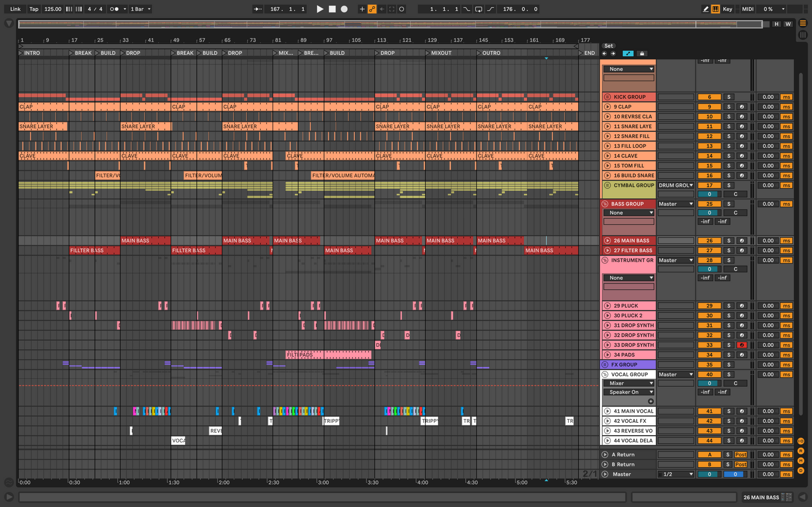812x507 pixels.
Task: Collapse the VOCAL GROUP track
Action: click(605, 374)
